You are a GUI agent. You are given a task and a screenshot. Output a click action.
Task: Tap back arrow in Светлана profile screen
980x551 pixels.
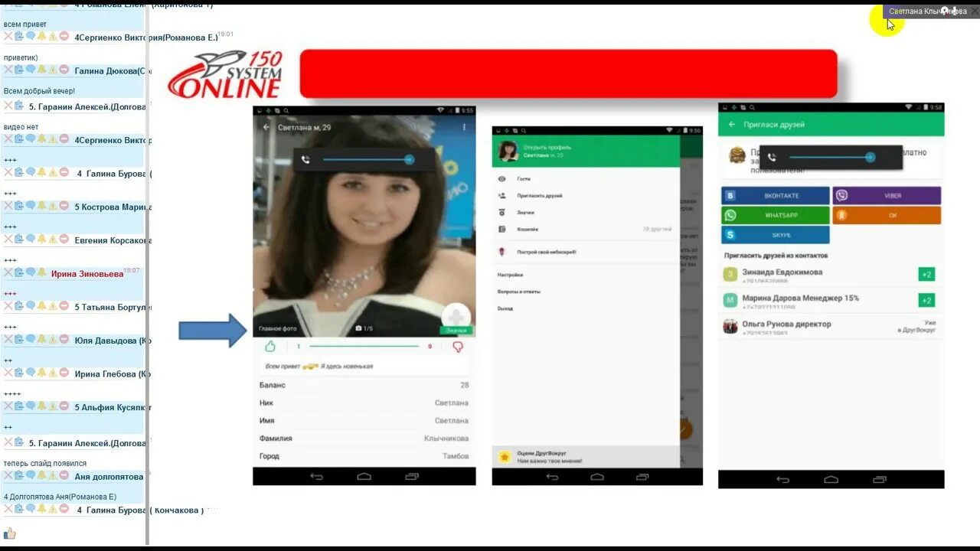pos(266,128)
